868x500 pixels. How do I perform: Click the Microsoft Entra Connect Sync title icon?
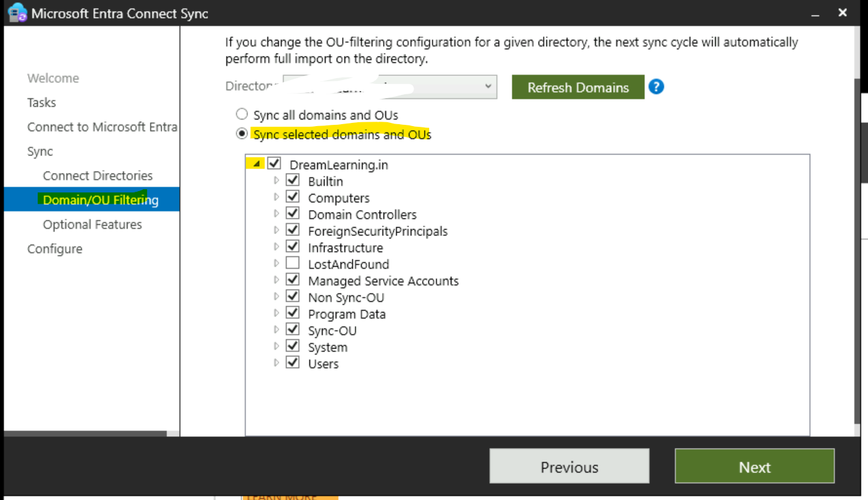[x=18, y=13]
